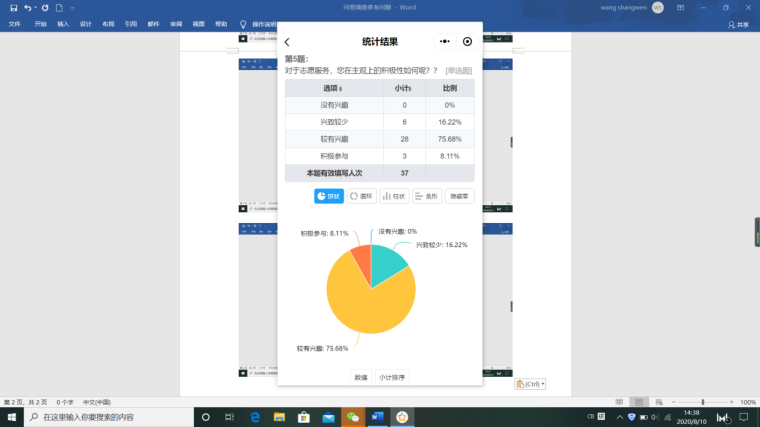Expand the paste options (Ctrl) dropdown
The height and width of the screenshot is (427, 760).
[x=531, y=384]
